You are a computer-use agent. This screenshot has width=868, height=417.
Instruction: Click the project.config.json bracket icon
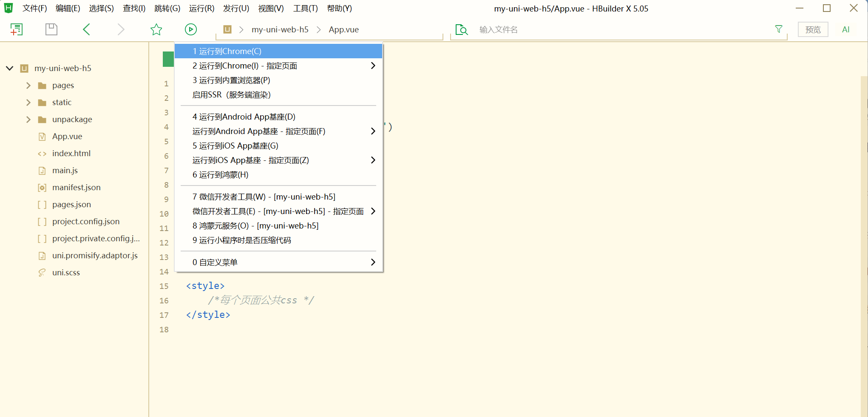tap(42, 222)
